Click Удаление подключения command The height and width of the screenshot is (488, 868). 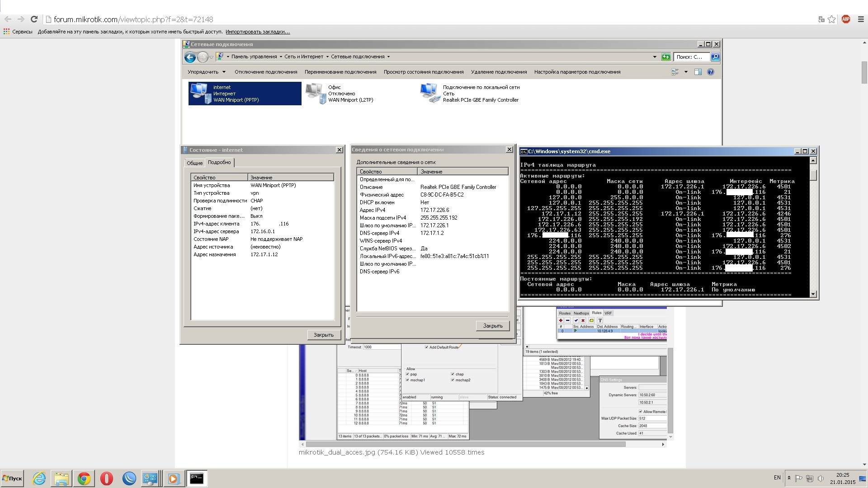(x=499, y=72)
